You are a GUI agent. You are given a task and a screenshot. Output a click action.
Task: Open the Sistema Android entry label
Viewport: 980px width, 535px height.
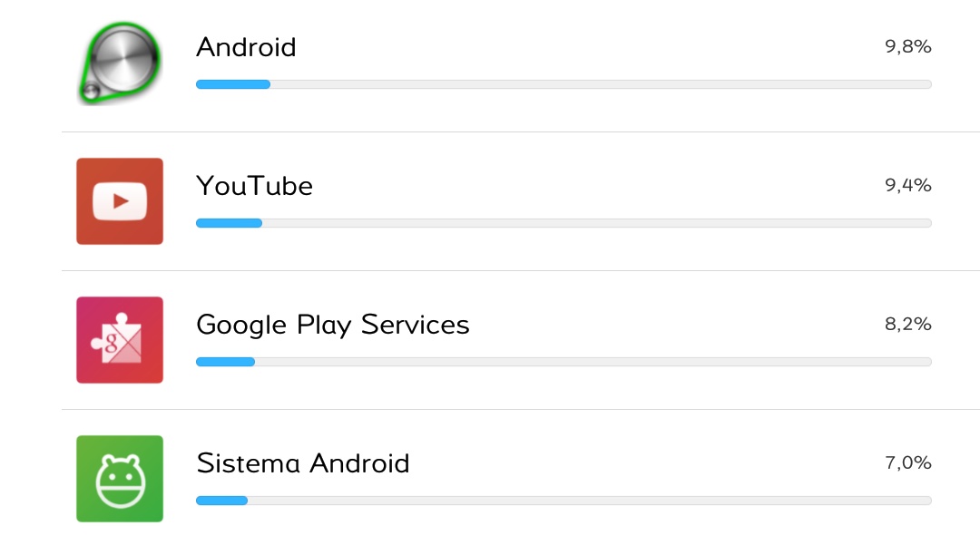pyautogui.click(x=302, y=463)
